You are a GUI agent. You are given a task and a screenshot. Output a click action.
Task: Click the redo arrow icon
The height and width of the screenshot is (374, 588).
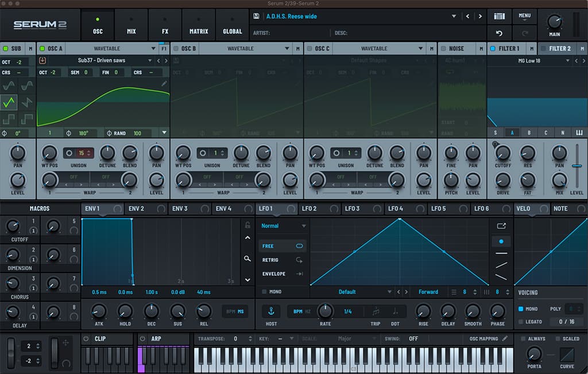525,33
